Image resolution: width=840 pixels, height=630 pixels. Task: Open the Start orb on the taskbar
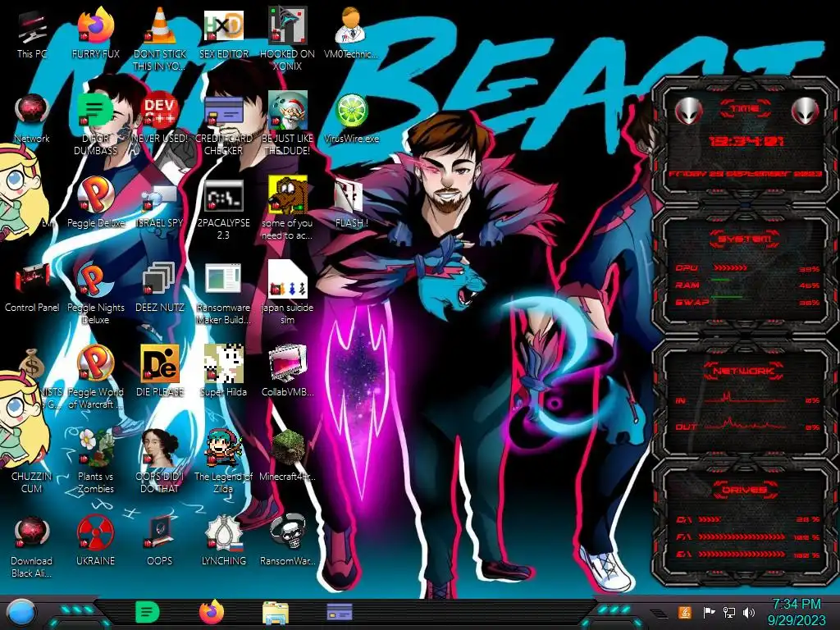(22, 613)
